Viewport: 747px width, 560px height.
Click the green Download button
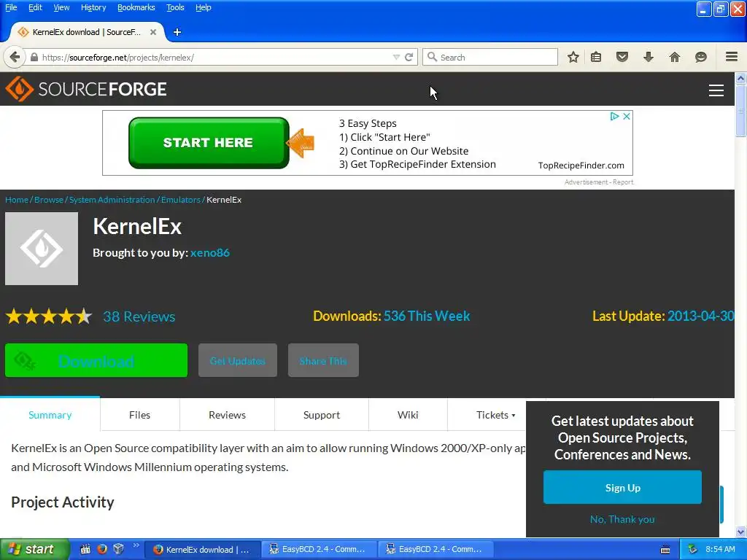(x=96, y=360)
